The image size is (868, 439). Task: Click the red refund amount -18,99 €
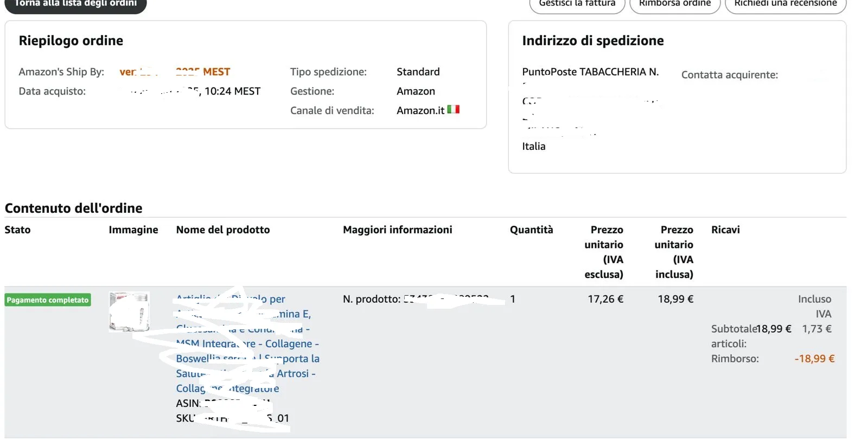click(x=814, y=359)
